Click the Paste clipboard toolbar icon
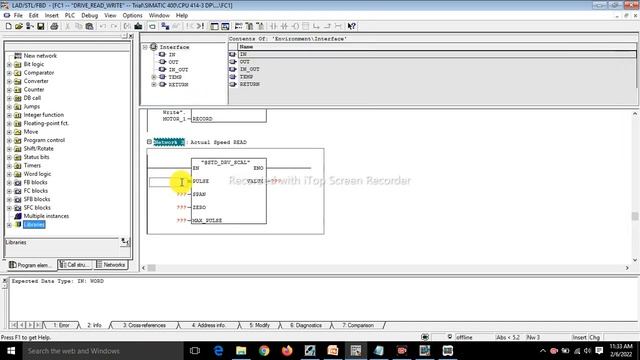This screenshot has height=360, width=640. (89, 26)
